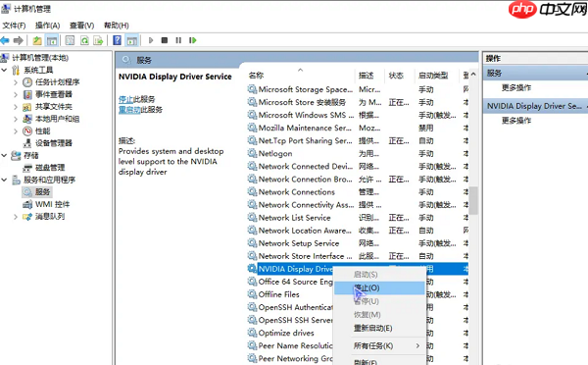Click the Up one level folder icon

coord(37,40)
